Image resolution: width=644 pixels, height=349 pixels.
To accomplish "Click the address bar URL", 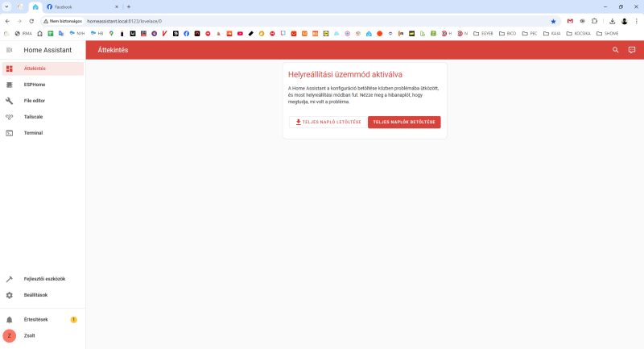I will (x=125, y=21).
